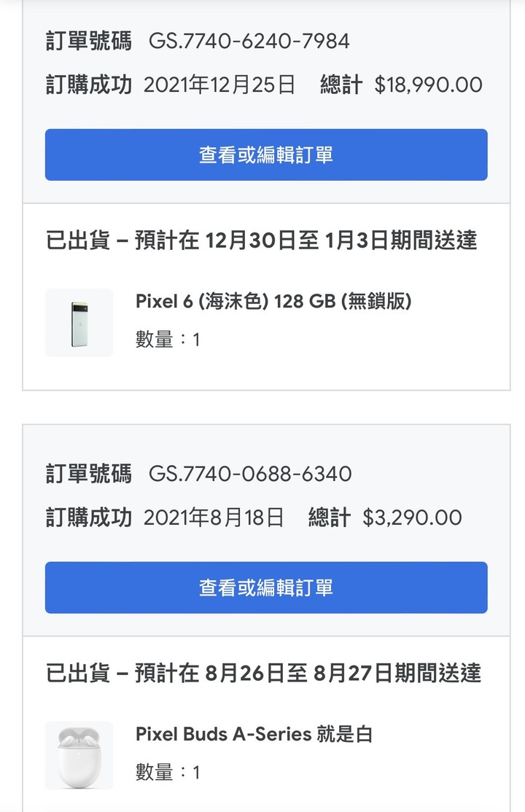Click the 訂單號碼 label of the Pixel 6 order

88,41
